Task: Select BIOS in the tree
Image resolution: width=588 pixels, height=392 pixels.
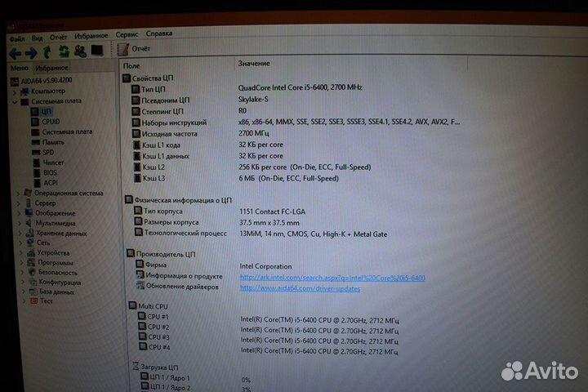Action: [x=45, y=172]
